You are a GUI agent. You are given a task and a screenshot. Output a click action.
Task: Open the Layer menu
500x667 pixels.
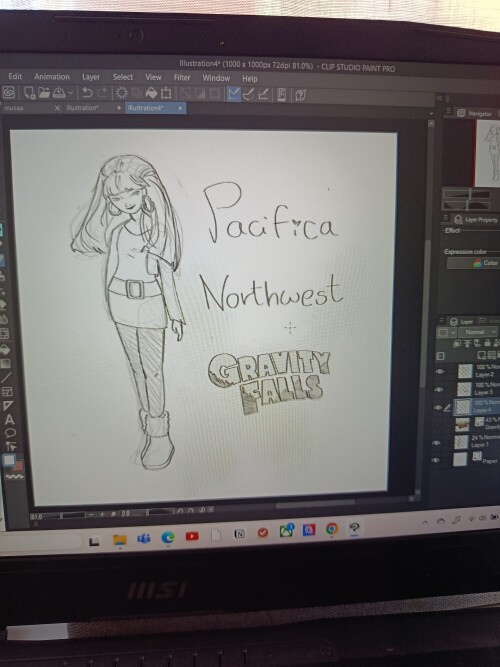click(91, 77)
